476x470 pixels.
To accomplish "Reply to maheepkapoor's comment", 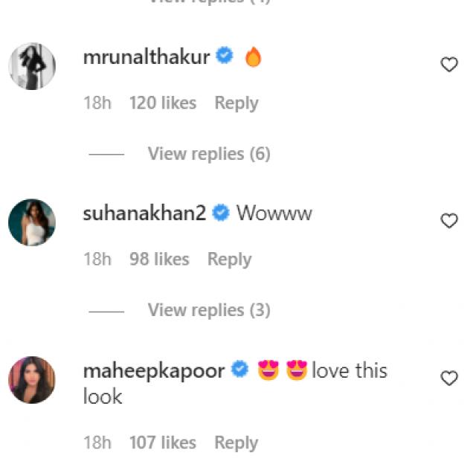I will tap(236, 442).
